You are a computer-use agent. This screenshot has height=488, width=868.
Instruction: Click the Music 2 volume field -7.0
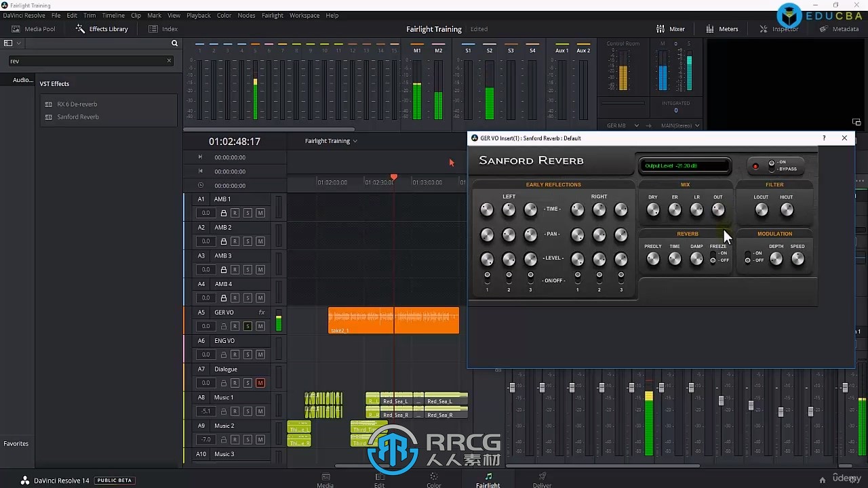pos(206,440)
